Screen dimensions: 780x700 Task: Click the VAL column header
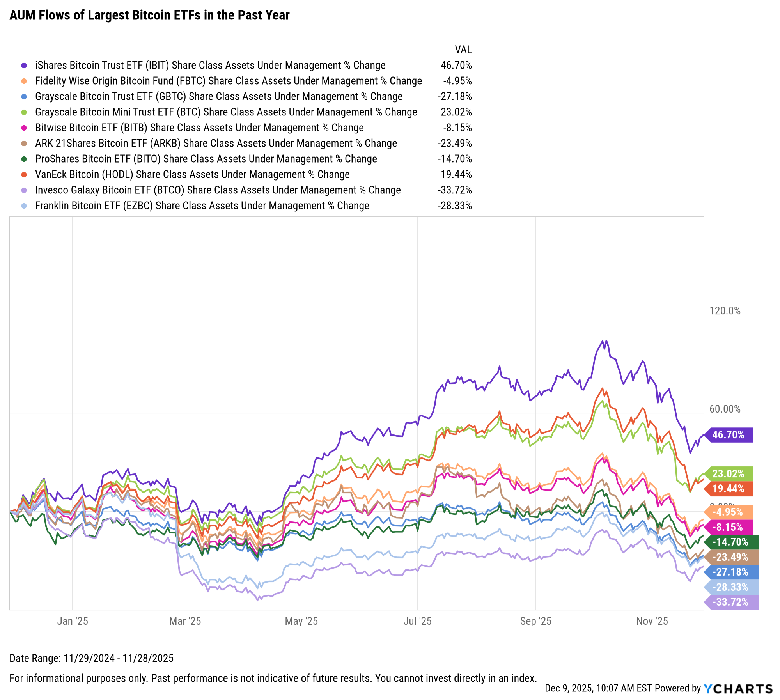(463, 50)
